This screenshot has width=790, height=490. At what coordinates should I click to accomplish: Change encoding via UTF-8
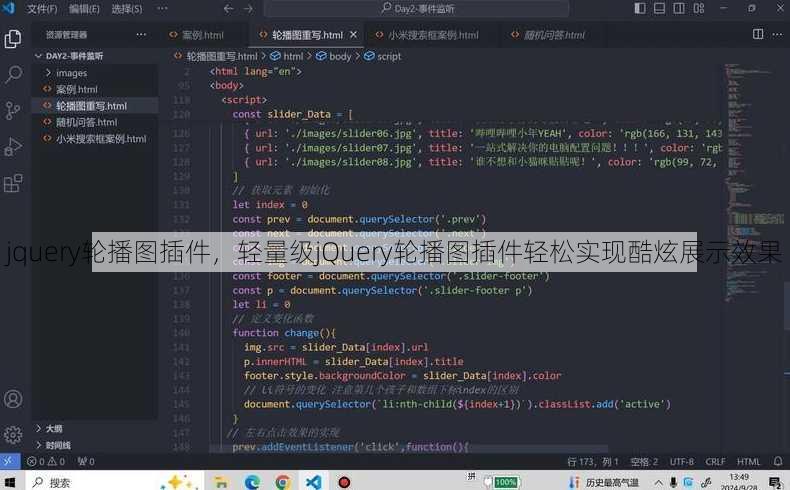pyautogui.click(x=682, y=461)
